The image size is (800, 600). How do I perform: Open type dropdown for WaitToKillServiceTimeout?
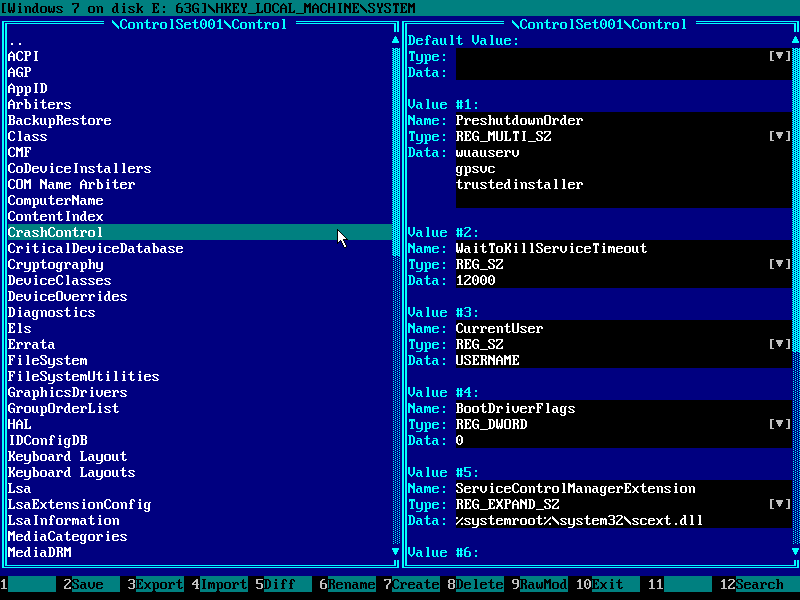coord(780,264)
